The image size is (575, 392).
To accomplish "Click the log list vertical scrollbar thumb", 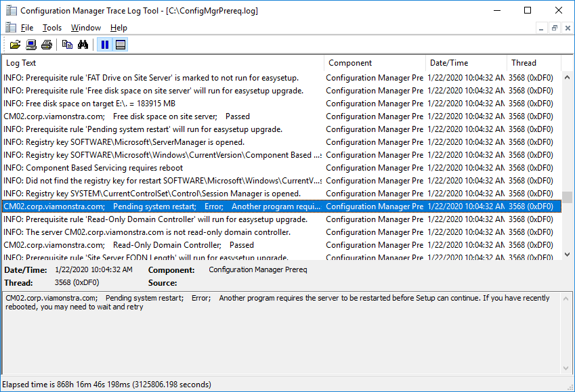I will tap(568, 197).
